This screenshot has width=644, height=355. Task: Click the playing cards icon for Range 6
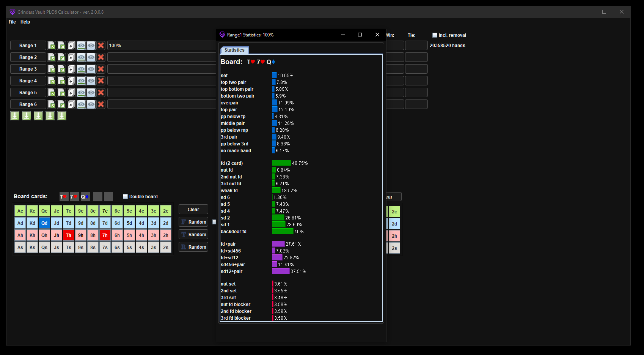pyautogui.click(x=71, y=104)
